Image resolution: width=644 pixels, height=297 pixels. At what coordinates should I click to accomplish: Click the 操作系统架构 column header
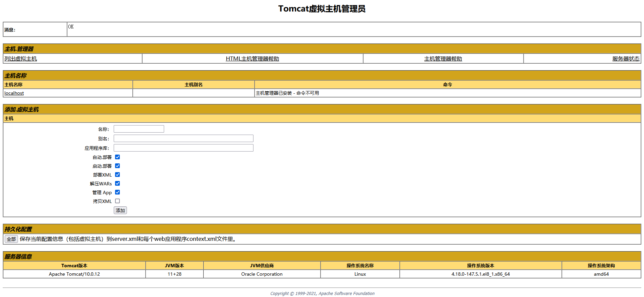click(601, 266)
